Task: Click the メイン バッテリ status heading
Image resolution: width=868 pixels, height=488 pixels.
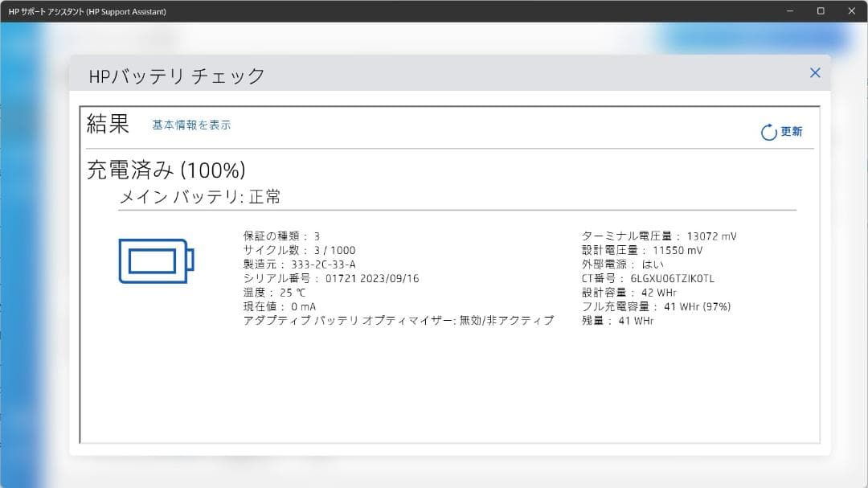Action: [201, 196]
